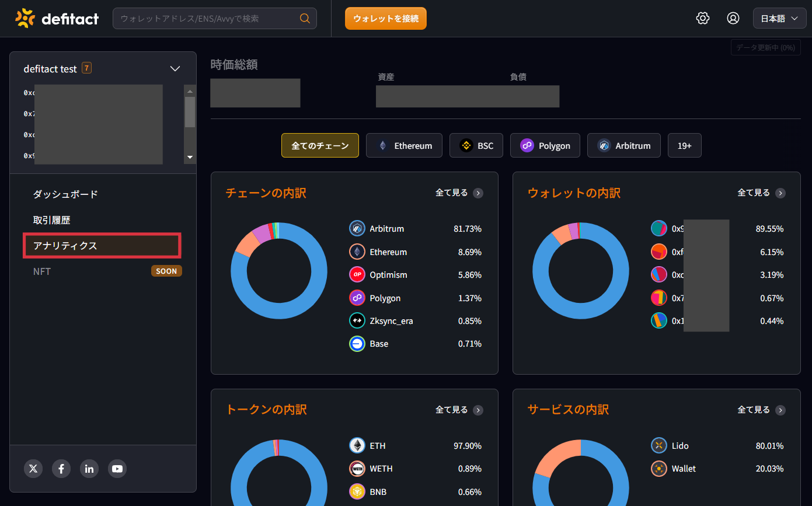Open the YouTube social link
This screenshot has height=506, width=812.
[117, 469]
